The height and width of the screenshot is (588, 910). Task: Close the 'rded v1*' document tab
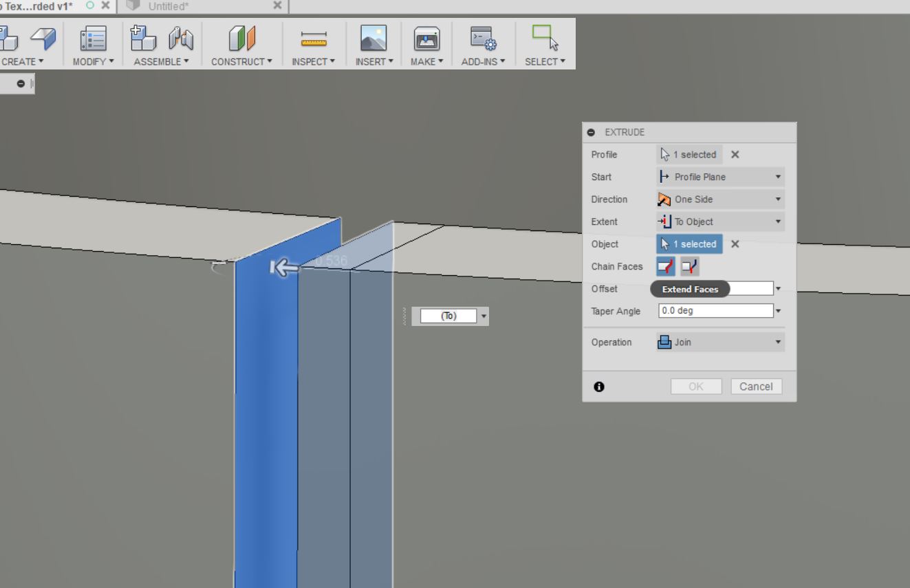tap(105, 6)
